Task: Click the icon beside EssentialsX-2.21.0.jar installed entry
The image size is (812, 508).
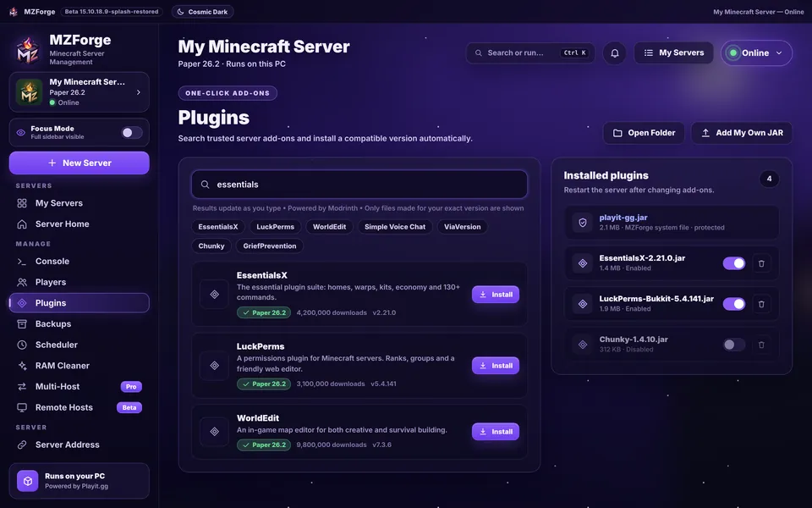Action: coord(583,263)
